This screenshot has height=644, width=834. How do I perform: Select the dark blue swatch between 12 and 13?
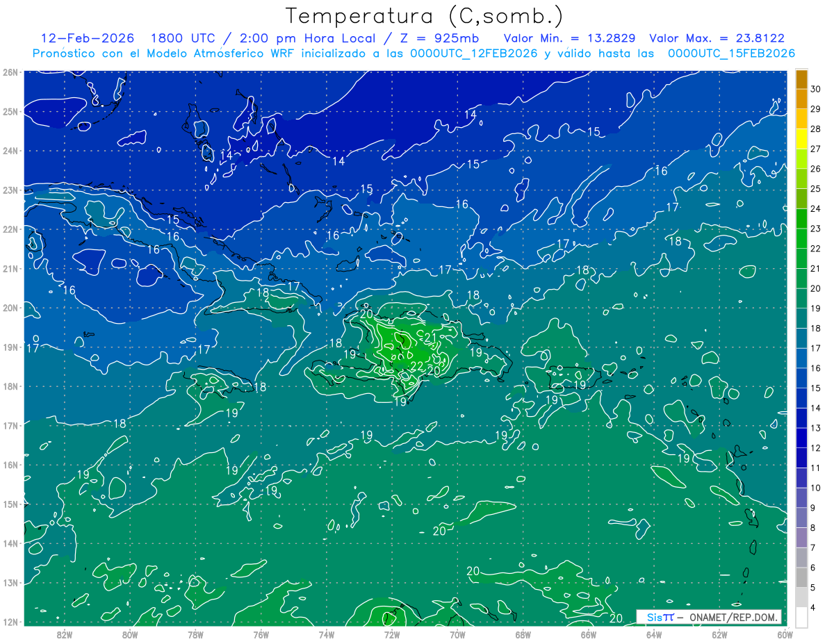point(801,438)
